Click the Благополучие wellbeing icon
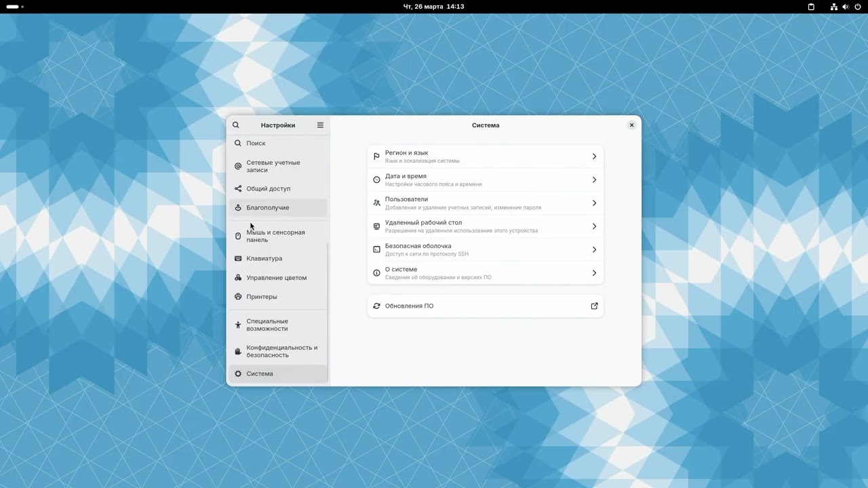Viewport: 868px width, 488px height. point(238,207)
